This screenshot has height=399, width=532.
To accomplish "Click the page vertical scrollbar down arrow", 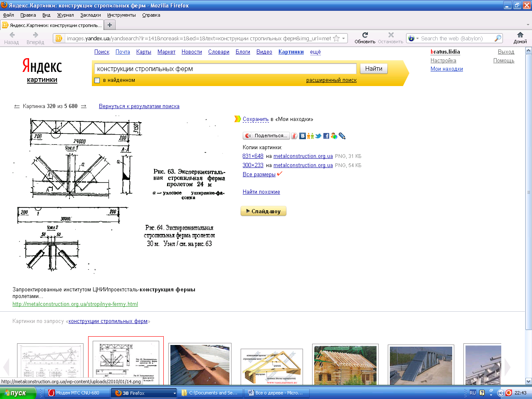I will click(x=528, y=381).
